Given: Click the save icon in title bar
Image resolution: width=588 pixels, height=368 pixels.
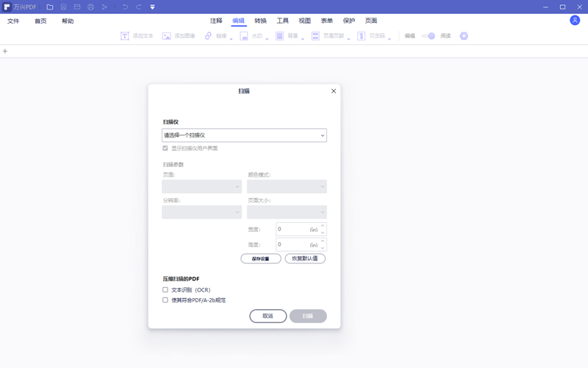Looking at the screenshot, I should point(63,7).
